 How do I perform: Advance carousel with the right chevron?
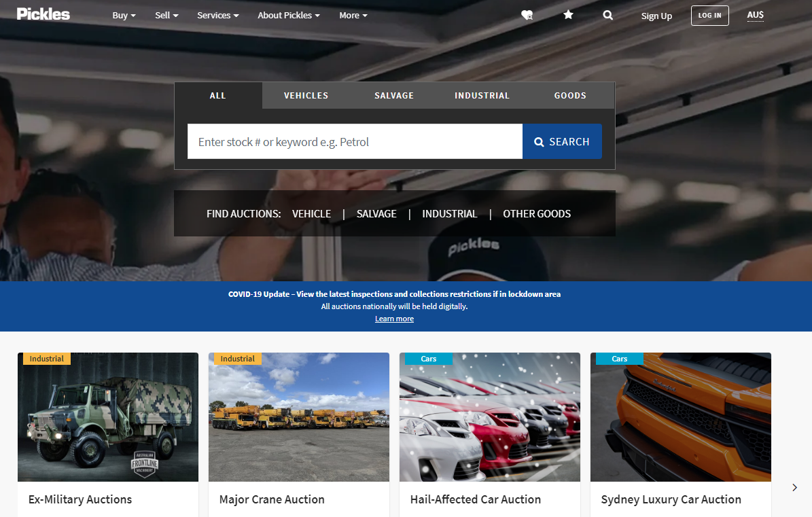pos(794,488)
